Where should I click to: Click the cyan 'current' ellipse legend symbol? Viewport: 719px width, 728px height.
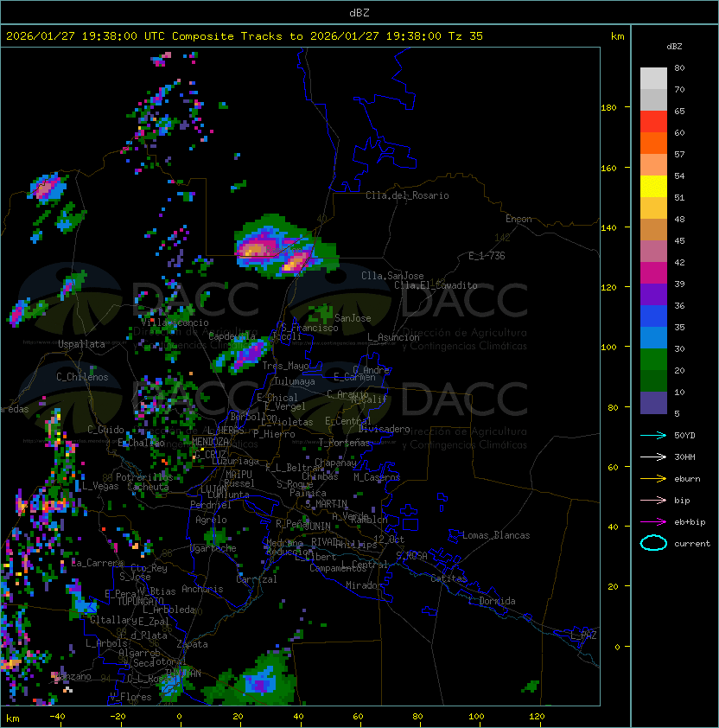click(653, 543)
